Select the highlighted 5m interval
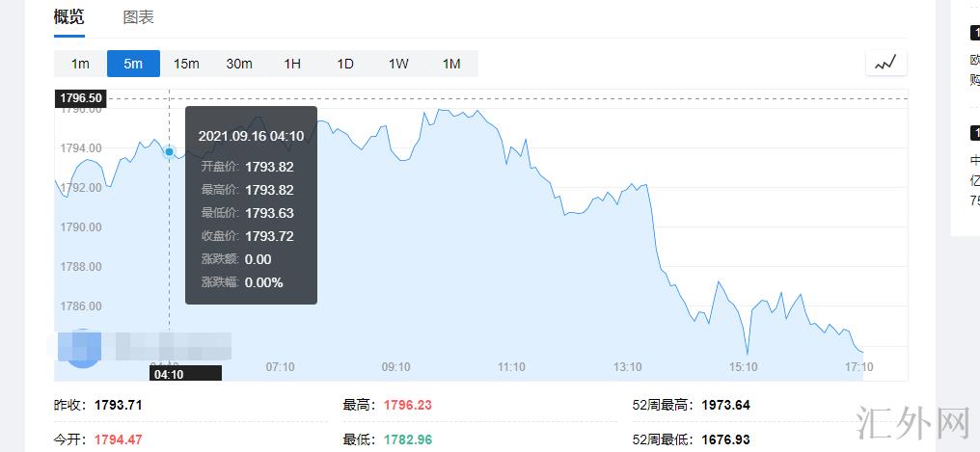This screenshot has height=452, width=980. (133, 64)
